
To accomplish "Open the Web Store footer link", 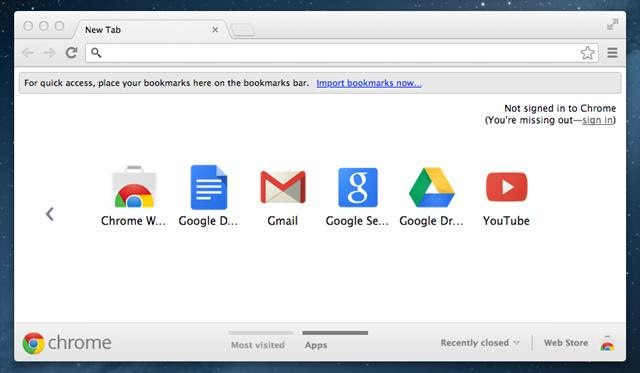I will tap(566, 343).
